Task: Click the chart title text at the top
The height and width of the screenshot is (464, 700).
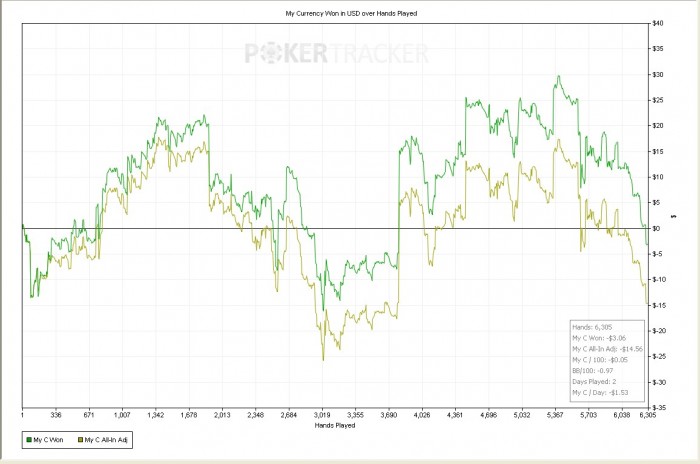Action: (x=336, y=13)
